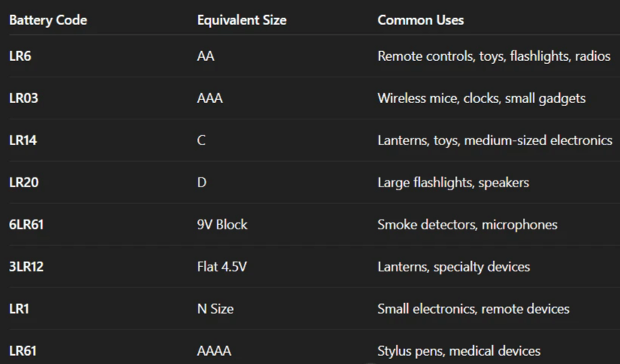Screen dimensions: 620x364
Task: Click the Battery Code column header
Action: pos(47,20)
